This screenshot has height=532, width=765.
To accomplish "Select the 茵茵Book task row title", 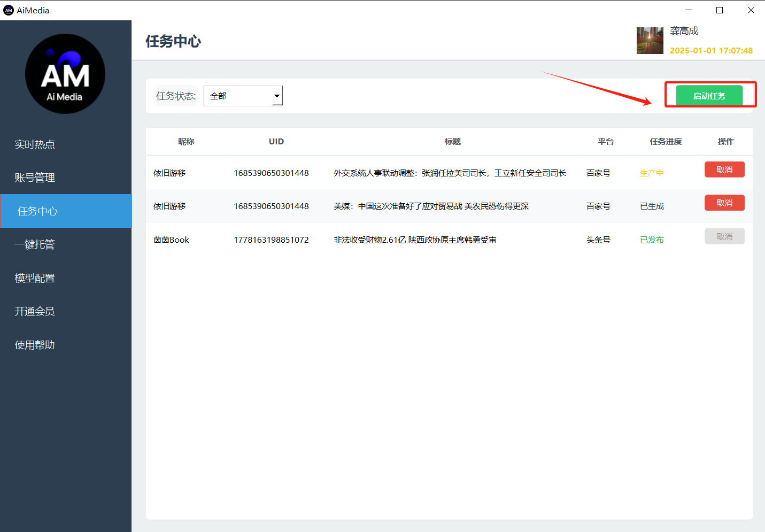I will [x=415, y=240].
